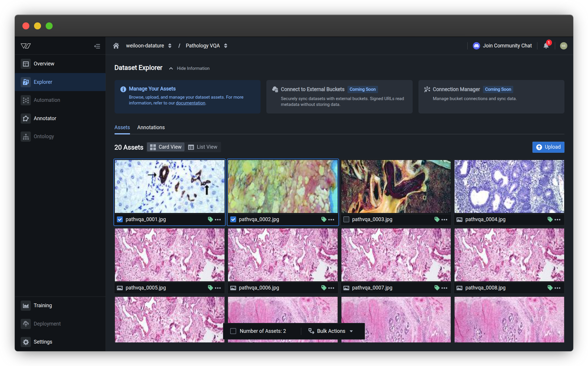The height and width of the screenshot is (366, 588).
Task: Expand the Bulk Actions dropdown
Action: pyautogui.click(x=331, y=331)
